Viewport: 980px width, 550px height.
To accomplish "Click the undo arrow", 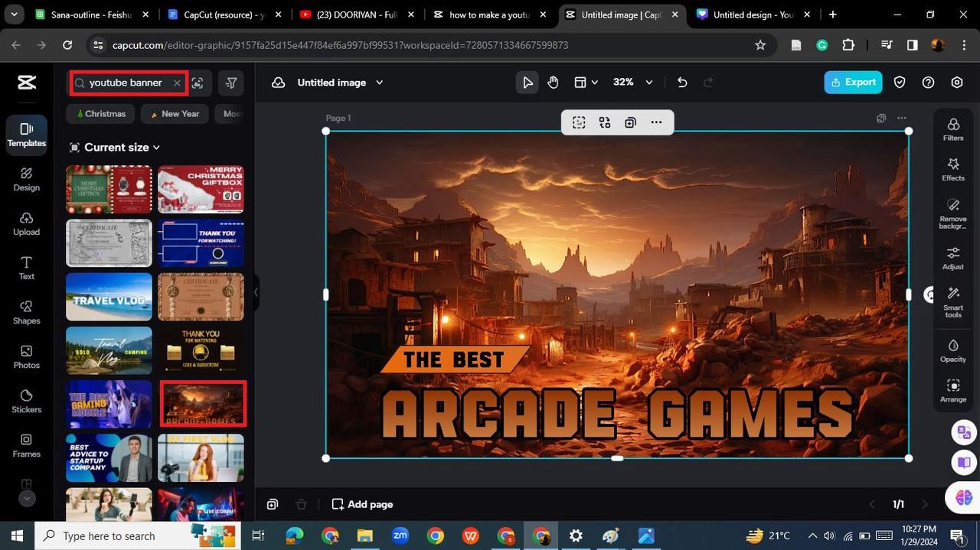I will 682,83.
